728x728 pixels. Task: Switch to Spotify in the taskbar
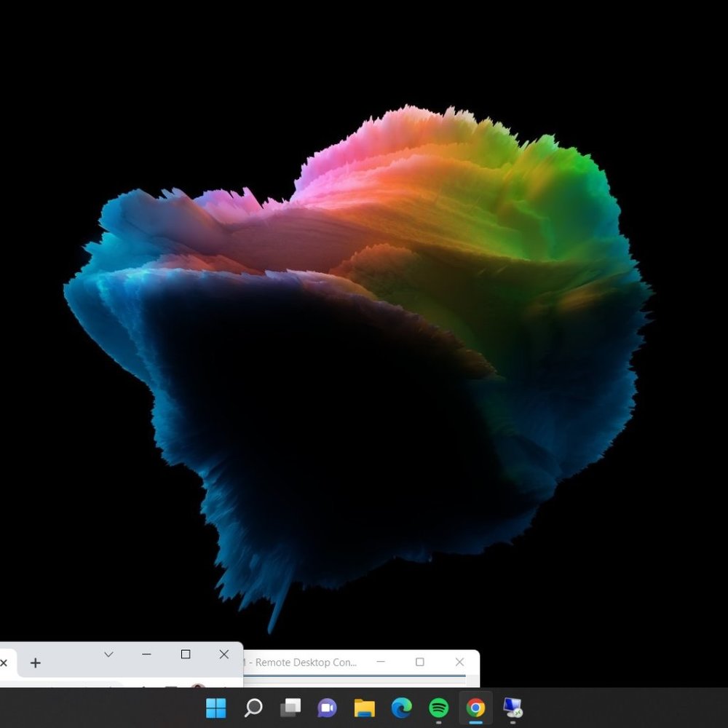(439, 708)
